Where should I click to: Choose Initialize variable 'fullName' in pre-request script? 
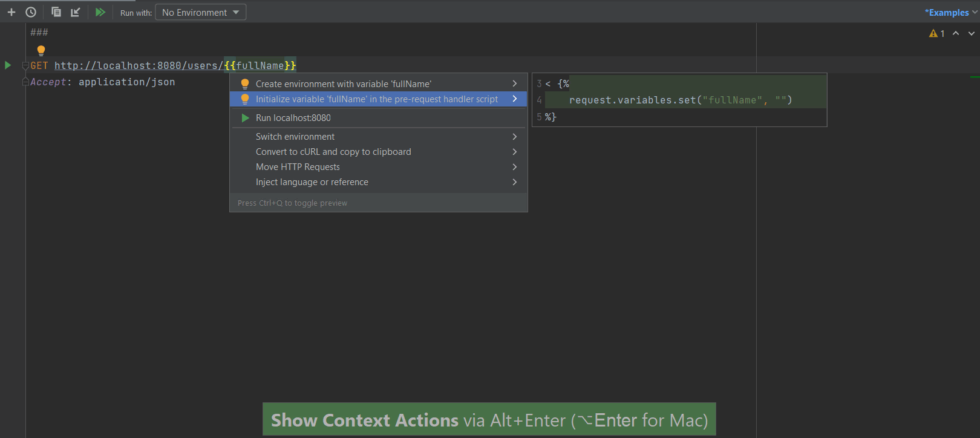click(x=376, y=99)
